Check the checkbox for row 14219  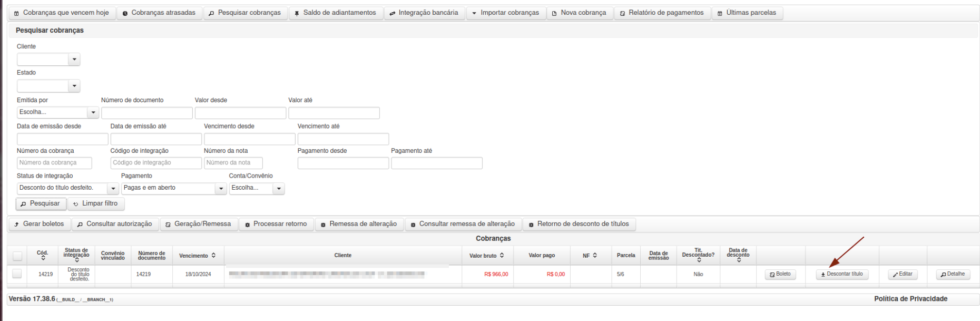17,274
